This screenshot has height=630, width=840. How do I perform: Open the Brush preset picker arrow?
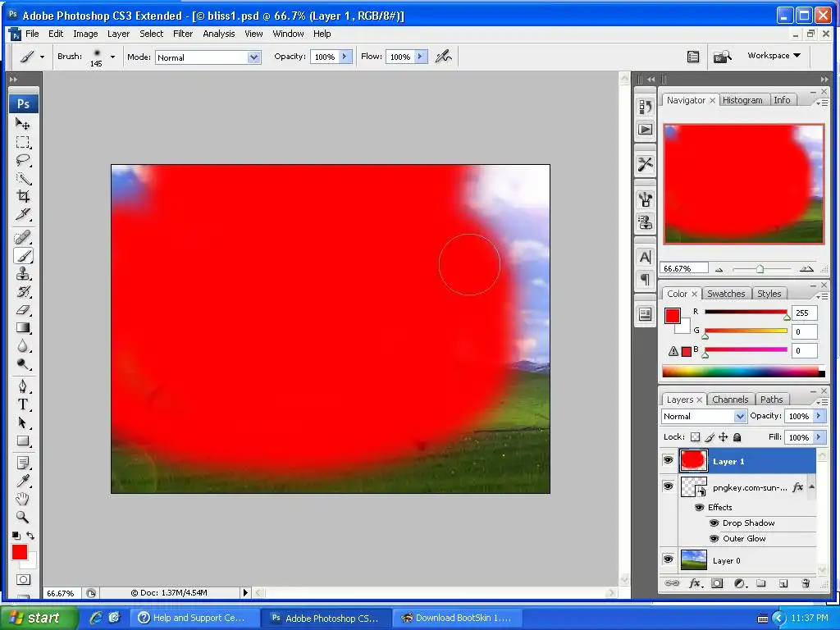[112, 57]
